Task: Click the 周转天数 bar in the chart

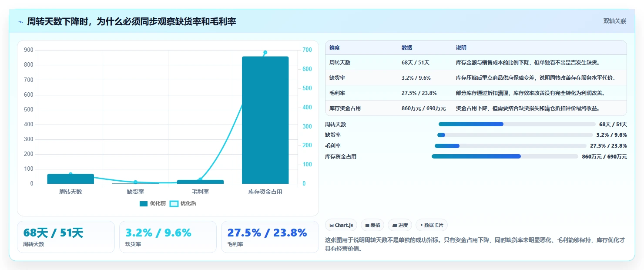Action: pos(70,179)
